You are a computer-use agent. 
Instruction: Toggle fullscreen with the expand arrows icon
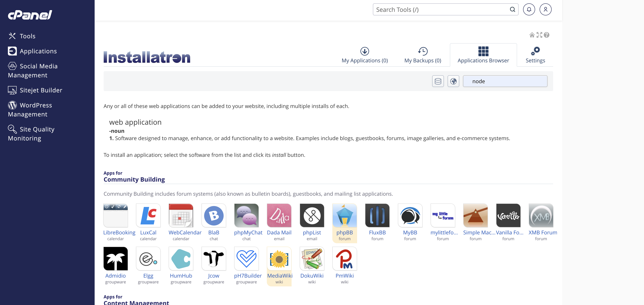539,35
